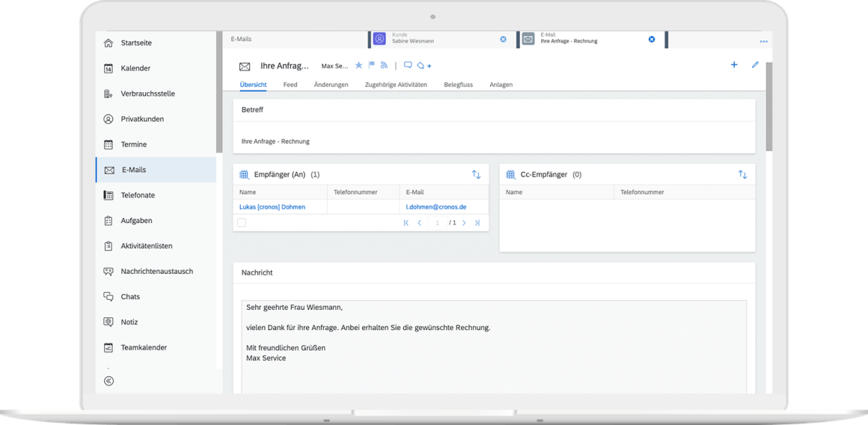Open the speech bubble comment icon
This screenshot has width=868, height=425.
(408, 66)
